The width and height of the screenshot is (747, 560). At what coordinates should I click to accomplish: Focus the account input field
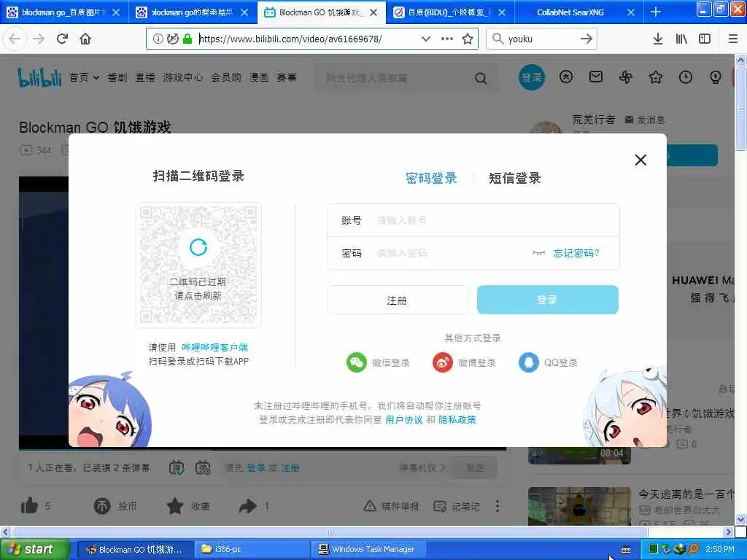[x=473, y=220]
